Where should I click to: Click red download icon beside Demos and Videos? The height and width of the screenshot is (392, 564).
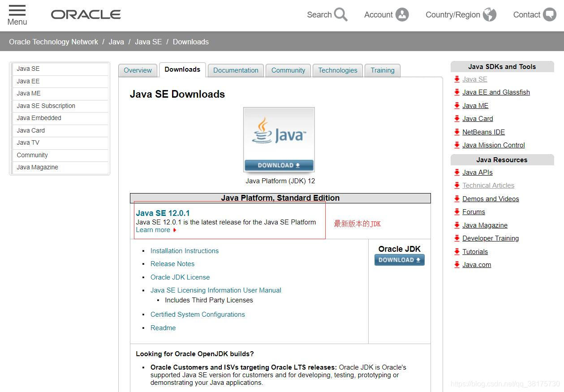pos(457,199)
